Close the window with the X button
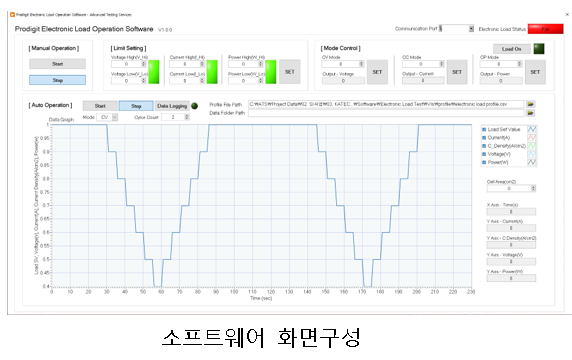 [567, 15]
